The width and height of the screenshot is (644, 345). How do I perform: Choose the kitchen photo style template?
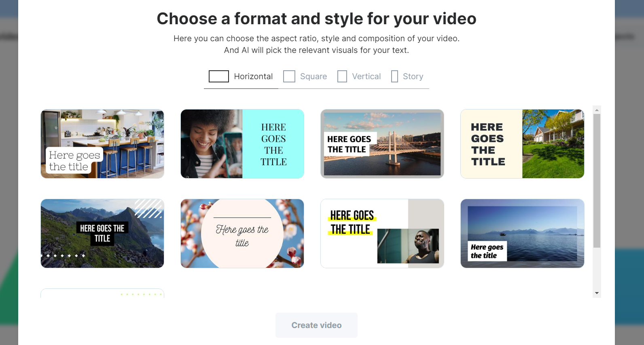(x=102, y=144)
